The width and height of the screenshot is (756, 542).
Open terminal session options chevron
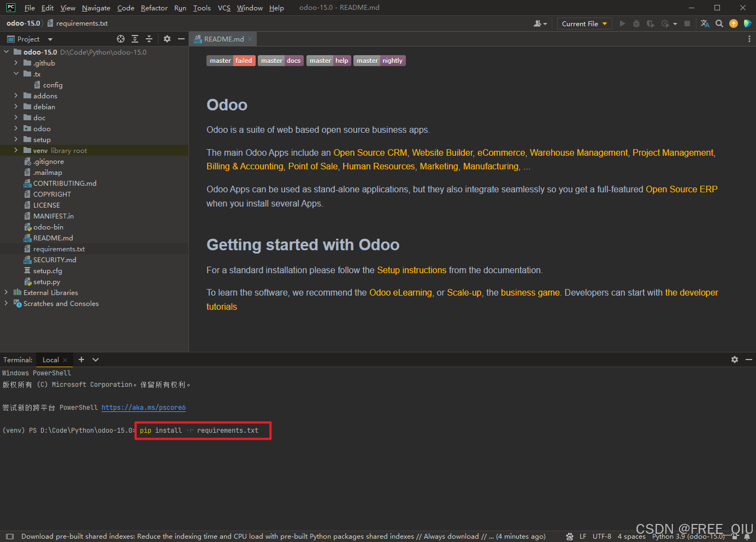pyautogui.click(x=96, y=360)
